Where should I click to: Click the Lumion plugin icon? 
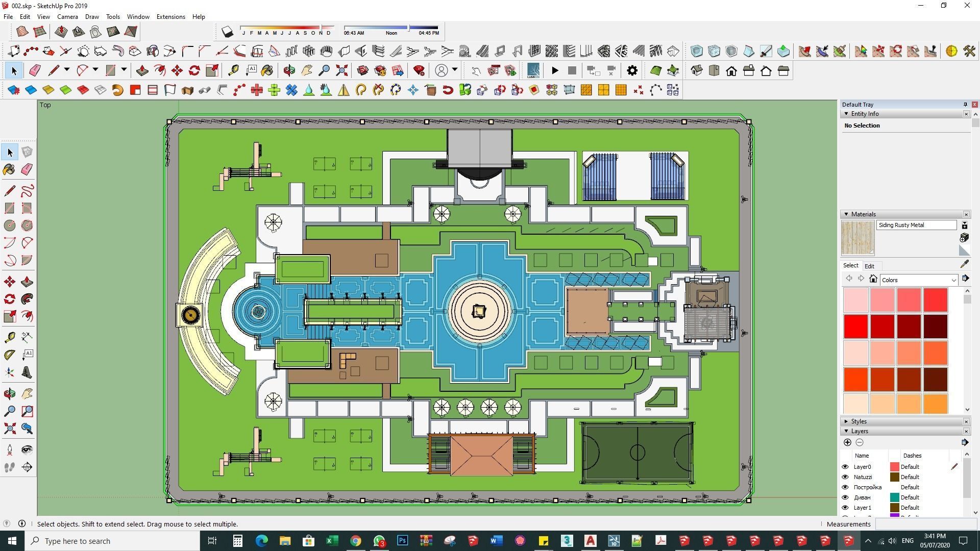(533, 70)
